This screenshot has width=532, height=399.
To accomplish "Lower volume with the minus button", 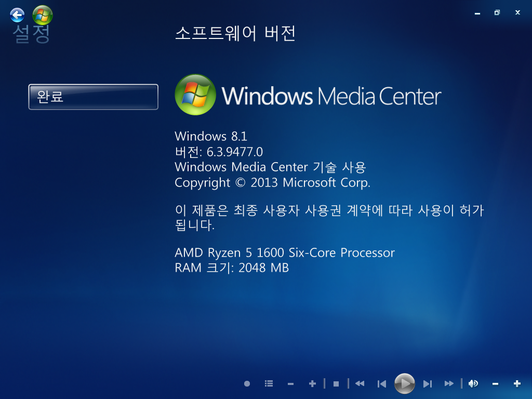I will point(495,384).
